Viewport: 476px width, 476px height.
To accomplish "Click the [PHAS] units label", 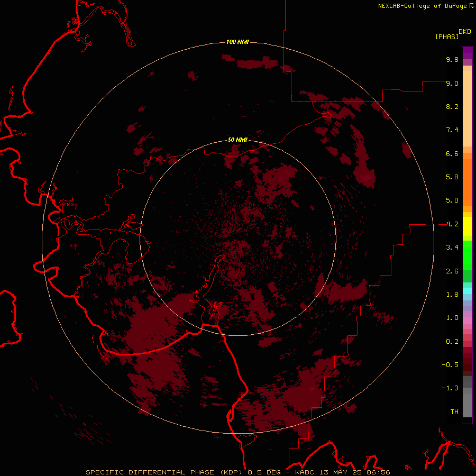I will [x=447, y=36].
